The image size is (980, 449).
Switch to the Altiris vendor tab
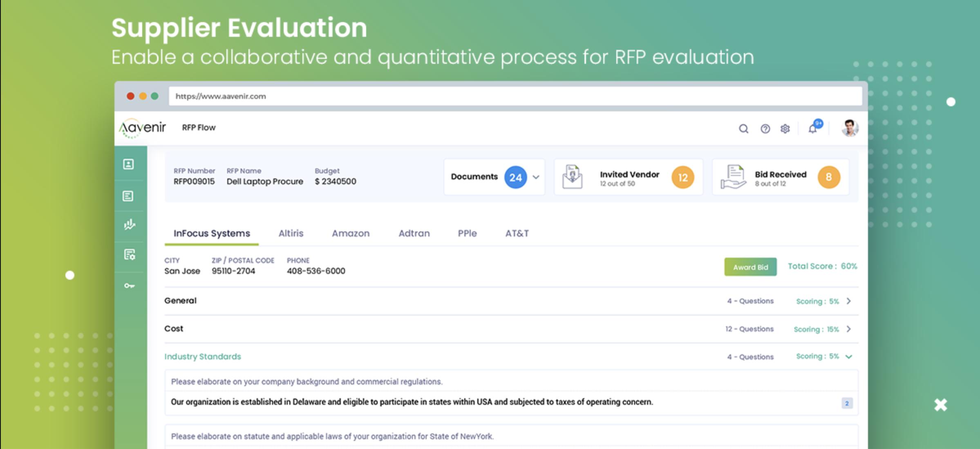click(x=291, y=233)
